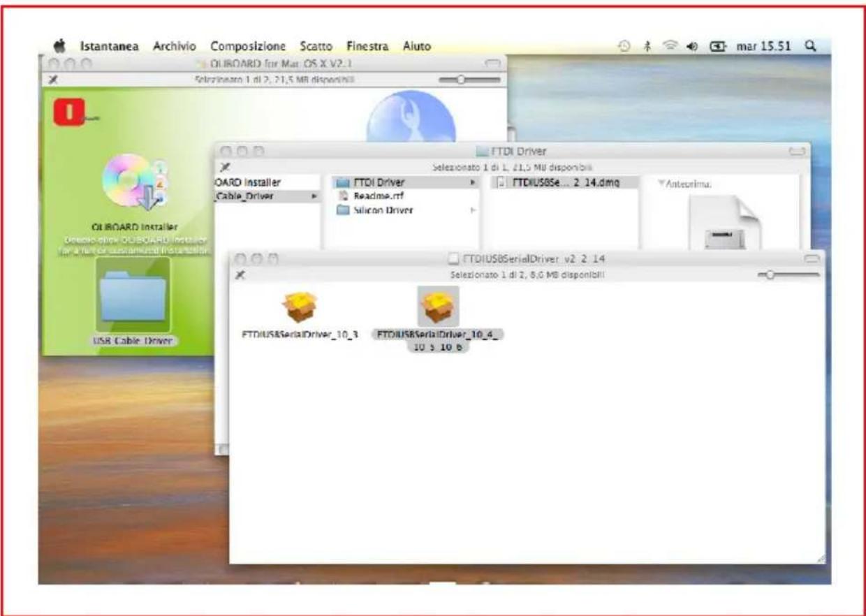Click the Time Machine menu bar icon
Screen dimensions: 866x616
[x=624, y=47]
